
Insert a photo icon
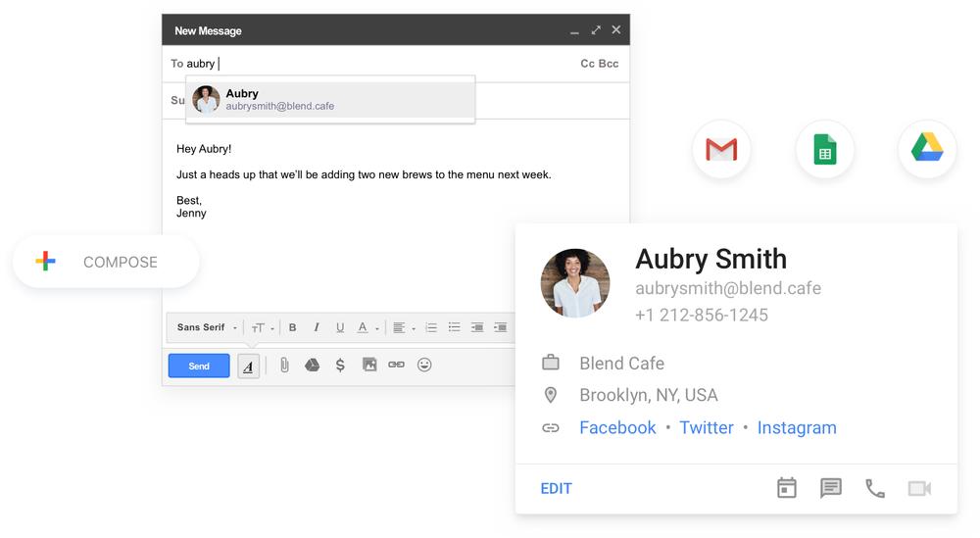point(369,365)
